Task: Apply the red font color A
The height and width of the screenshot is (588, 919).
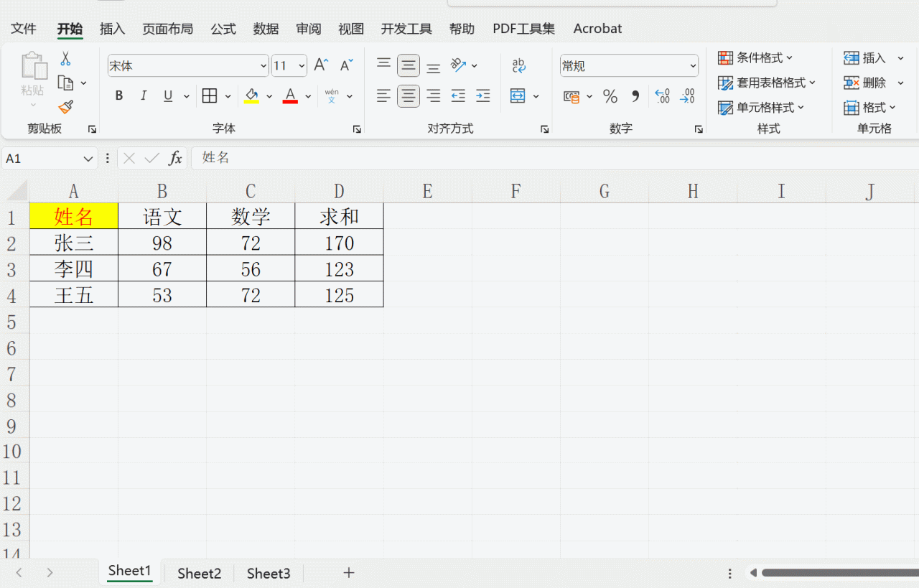Action: [x=290, y=95]
